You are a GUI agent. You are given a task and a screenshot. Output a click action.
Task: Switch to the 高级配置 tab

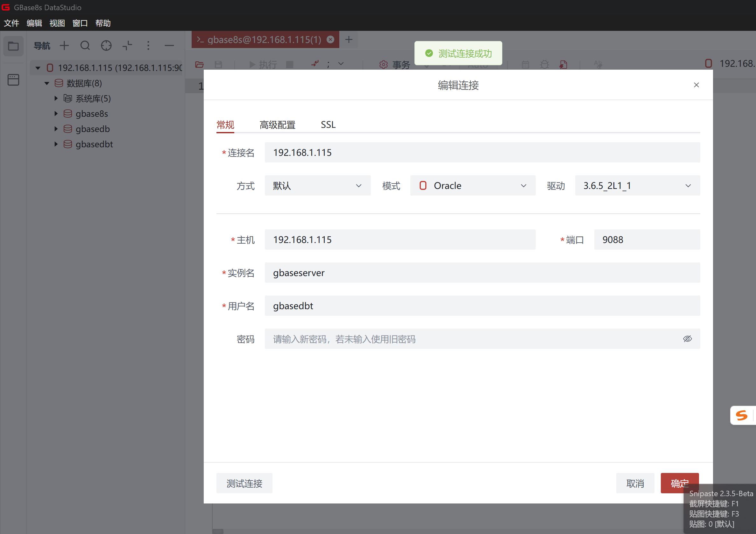pyautogui.click(x=278, y=125)
